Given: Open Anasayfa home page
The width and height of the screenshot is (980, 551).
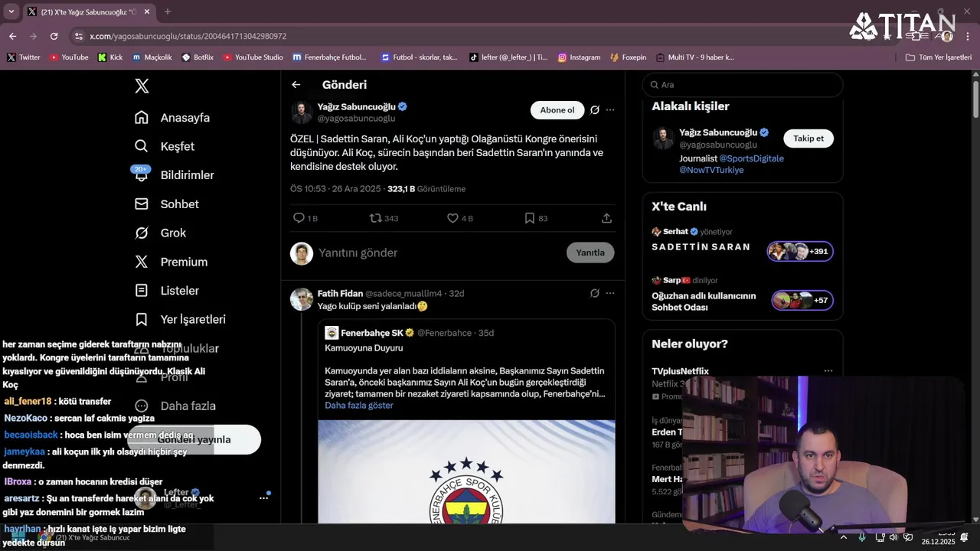Looking at the screenshot, I should point(172,118).
